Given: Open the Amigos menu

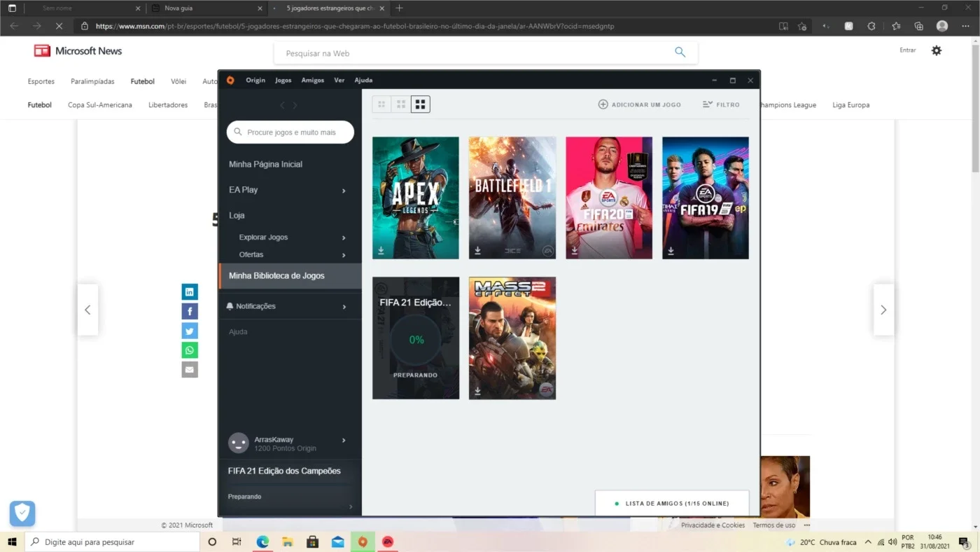Looking at the screenshot, I should 313,80.
